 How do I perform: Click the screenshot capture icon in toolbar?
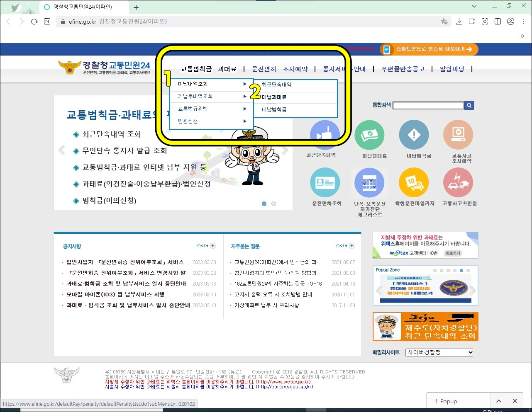485,22
